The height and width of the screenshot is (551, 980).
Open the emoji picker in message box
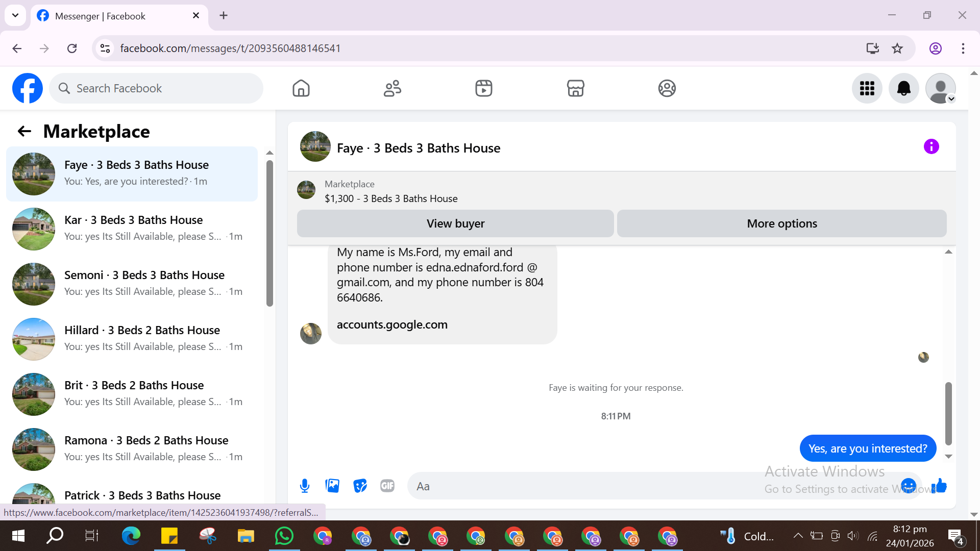[x=908, y=486]
